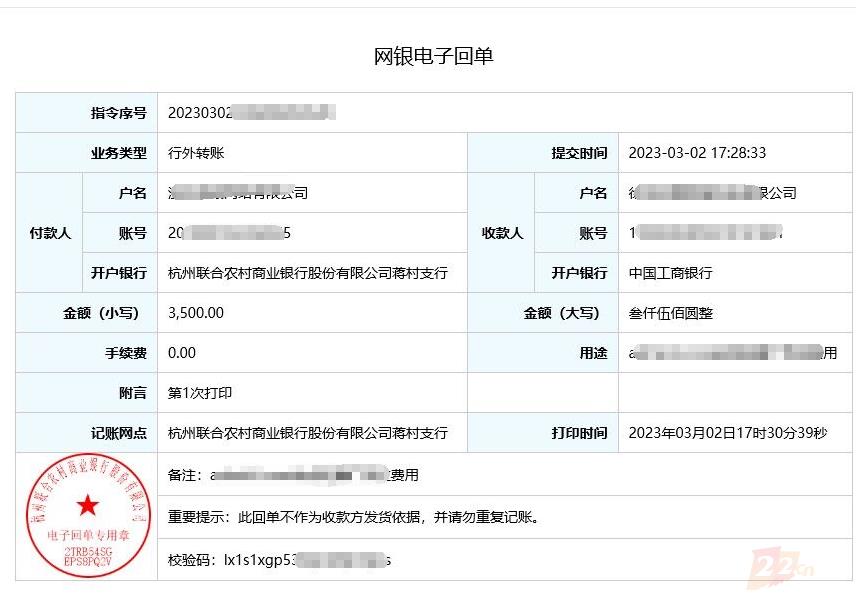Click the uppercase amount 叁仟伍佰圆整
This screenshot has width=856, height=606.
pyautogui.click(x=670, y=313)
